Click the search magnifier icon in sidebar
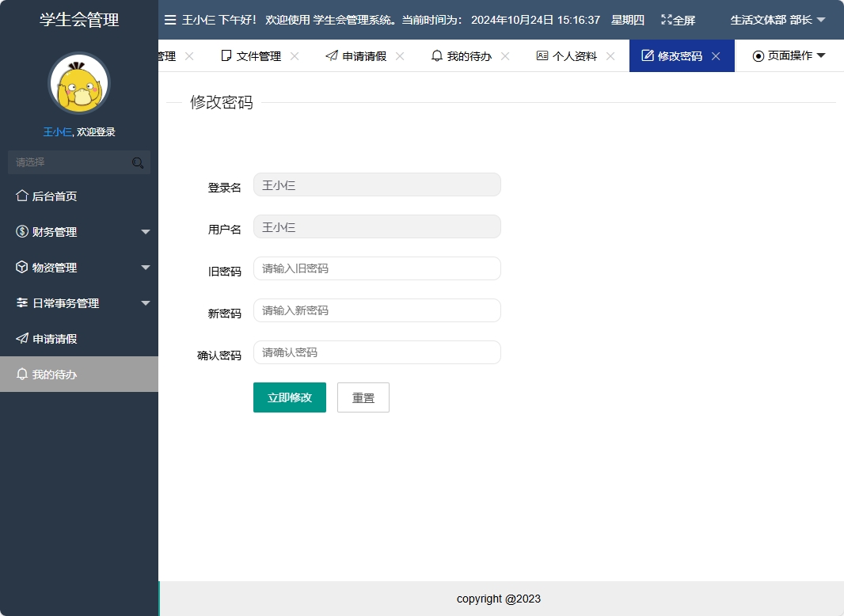Viewport: 844px width, 616px height. pos(137,162)
